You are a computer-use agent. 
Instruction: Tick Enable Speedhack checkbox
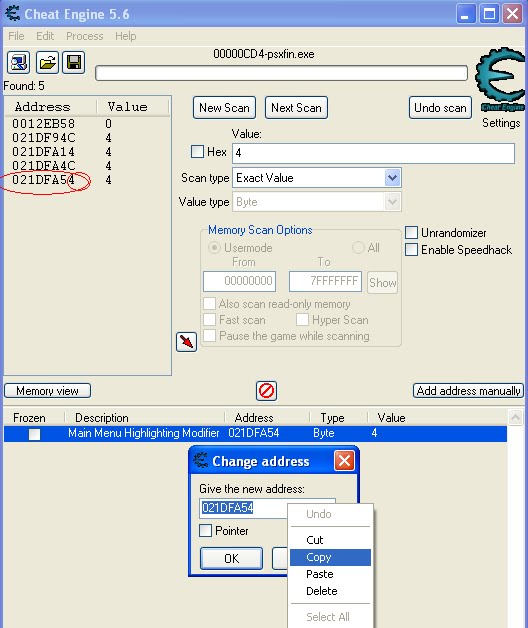(x=411, y=250)
